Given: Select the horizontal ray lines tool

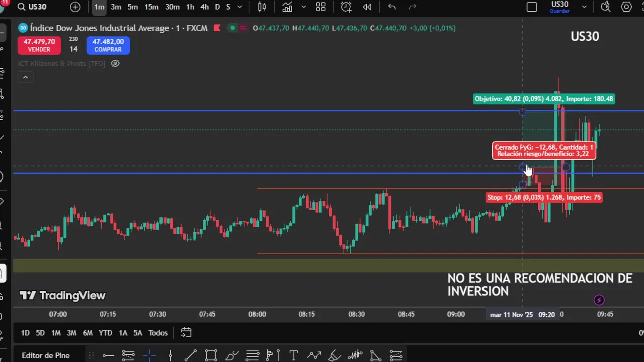Looking at the screenshot, I should click(x=129, y=356).
